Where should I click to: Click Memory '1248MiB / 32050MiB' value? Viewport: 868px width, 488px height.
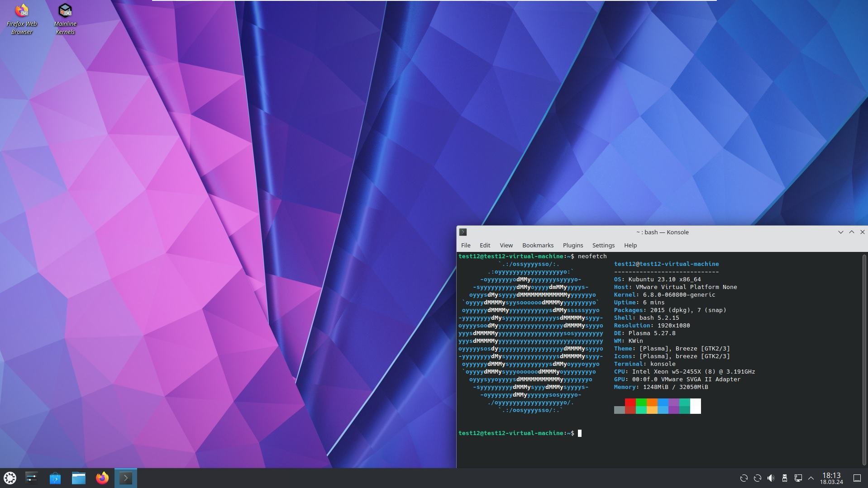pyautogui.click(x=675, y=387)
